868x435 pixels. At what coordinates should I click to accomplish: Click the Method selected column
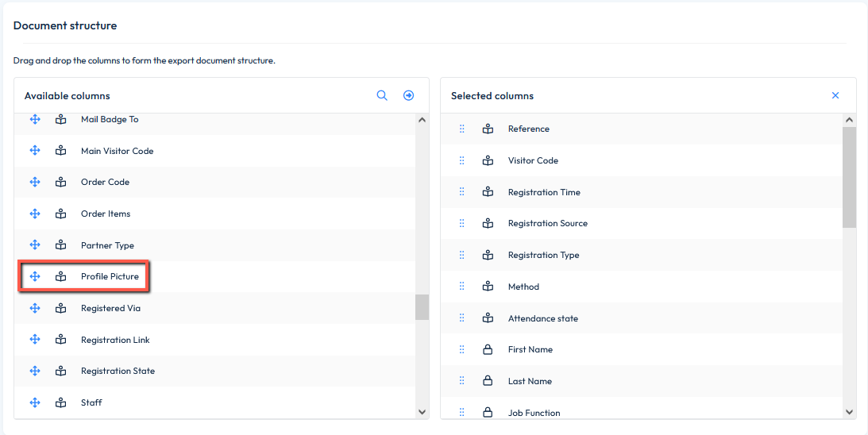point(642,287)
